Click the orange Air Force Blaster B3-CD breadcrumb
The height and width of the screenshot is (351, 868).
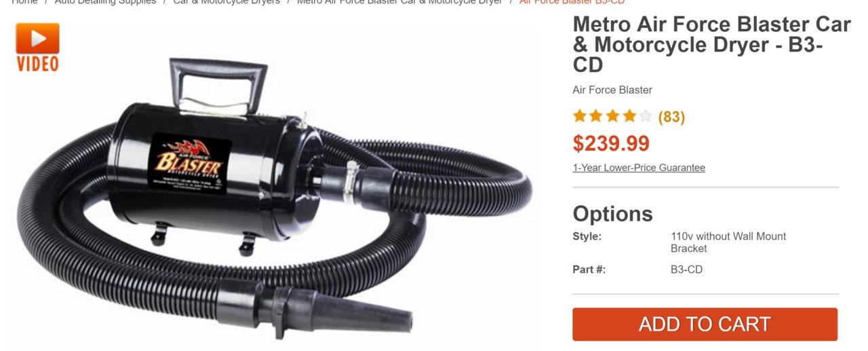tap(572, 3)
